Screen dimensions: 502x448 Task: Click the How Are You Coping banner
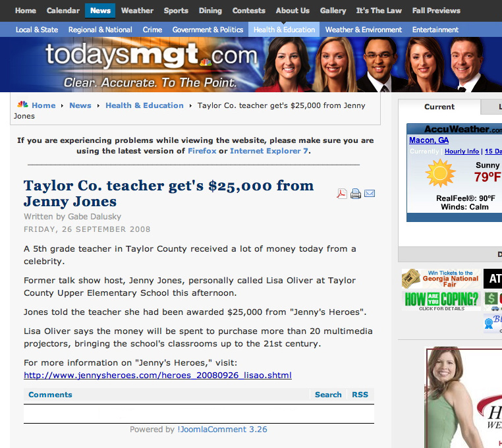pyautogui.click(x=441, y=300)
